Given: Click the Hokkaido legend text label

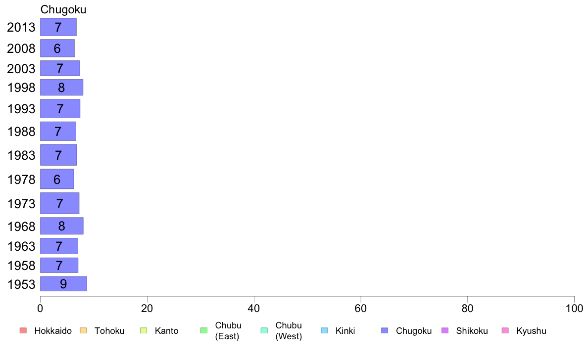Looking at the screenshot, I should tap(53, 331).
